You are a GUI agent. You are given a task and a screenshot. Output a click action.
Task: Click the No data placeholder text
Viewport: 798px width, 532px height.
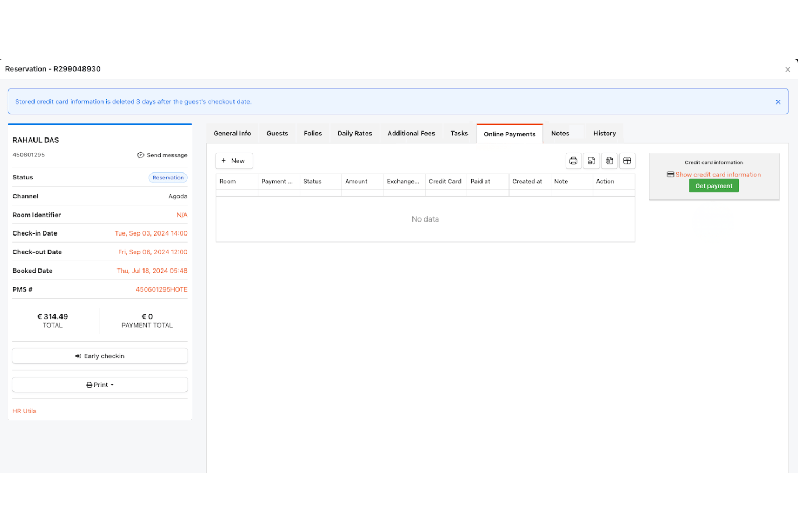coord(425,219)
